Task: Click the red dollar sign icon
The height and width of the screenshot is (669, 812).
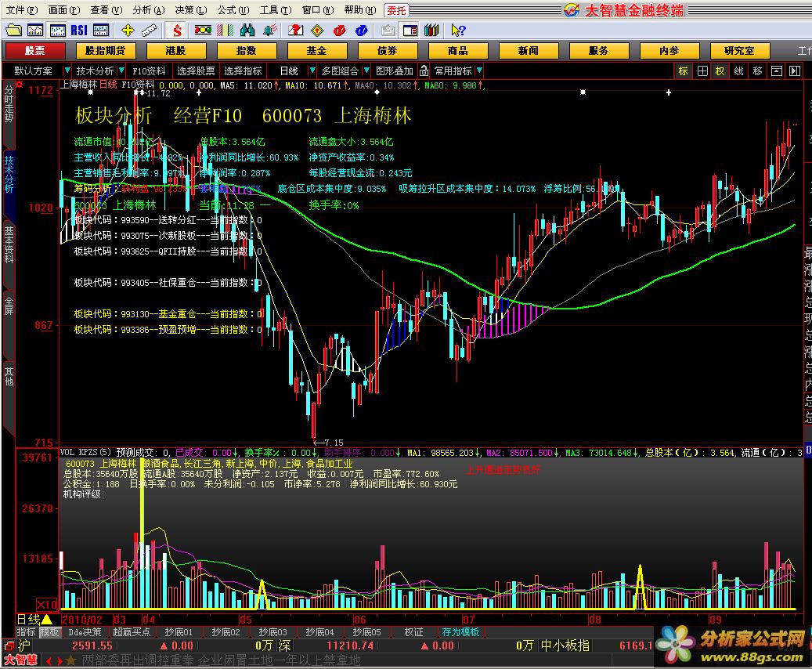Action: (177, 31)
